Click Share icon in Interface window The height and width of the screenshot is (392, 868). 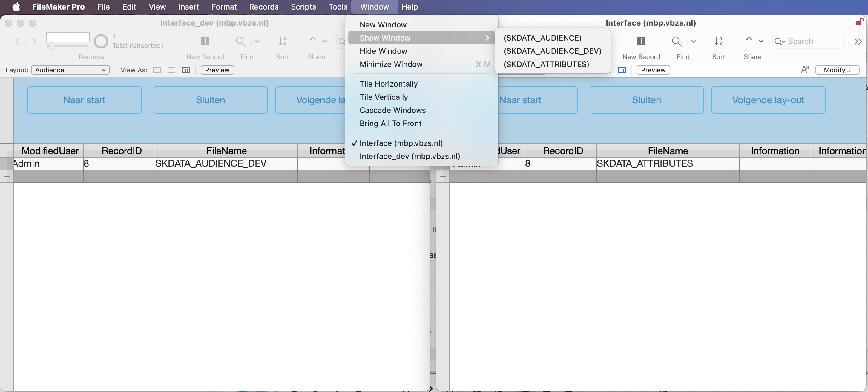point(749,41)
